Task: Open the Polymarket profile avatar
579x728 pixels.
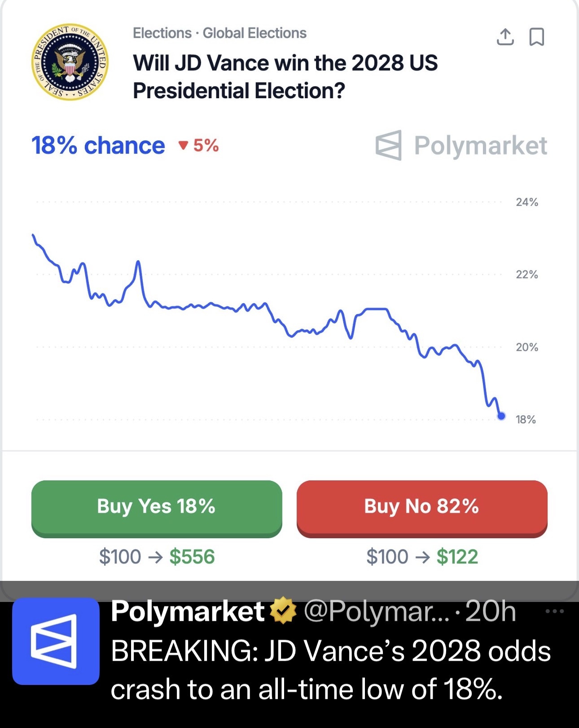Action: [x=56, y=641]
